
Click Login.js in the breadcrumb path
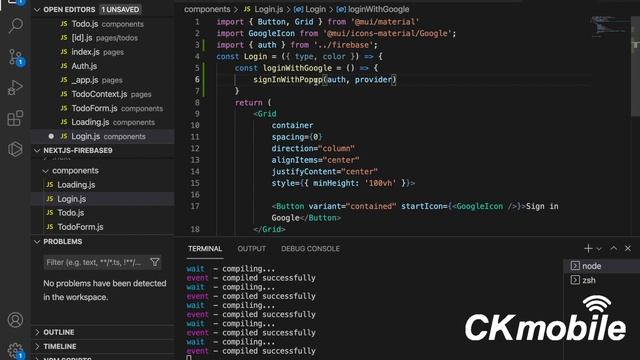click(x=269, y=9)
